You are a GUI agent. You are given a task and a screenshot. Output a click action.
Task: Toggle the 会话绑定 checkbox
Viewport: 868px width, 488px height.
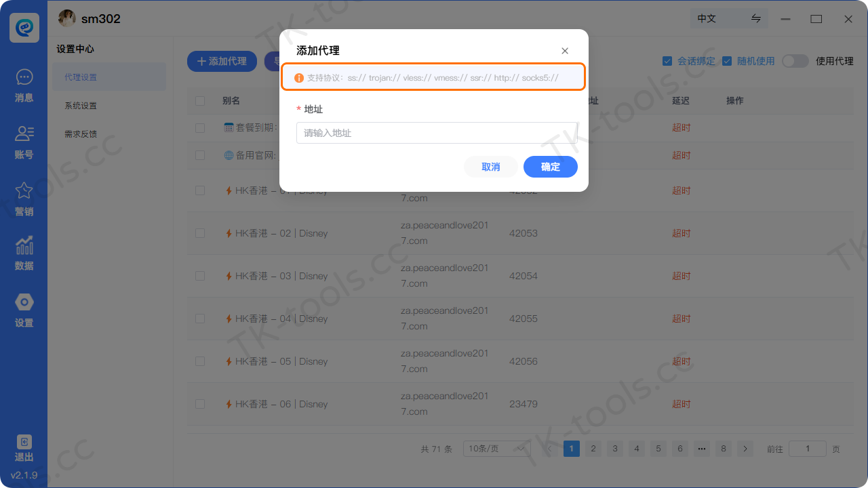(x=667, y=61)
